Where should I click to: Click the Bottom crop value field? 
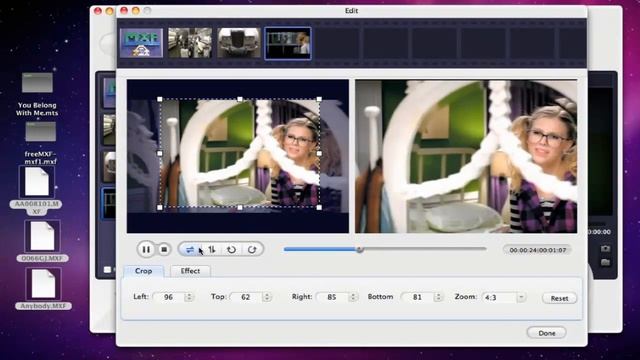[417, 297]
